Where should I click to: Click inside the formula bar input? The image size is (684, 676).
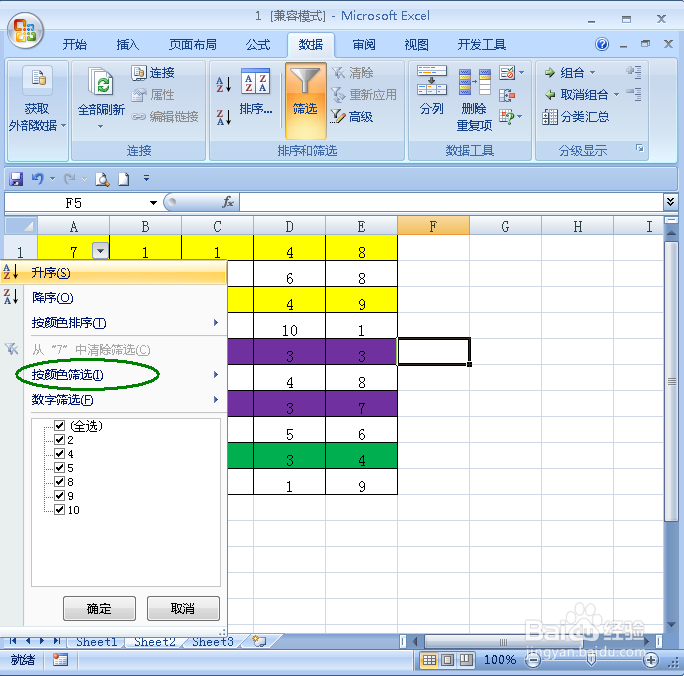(x=451, y=202)
